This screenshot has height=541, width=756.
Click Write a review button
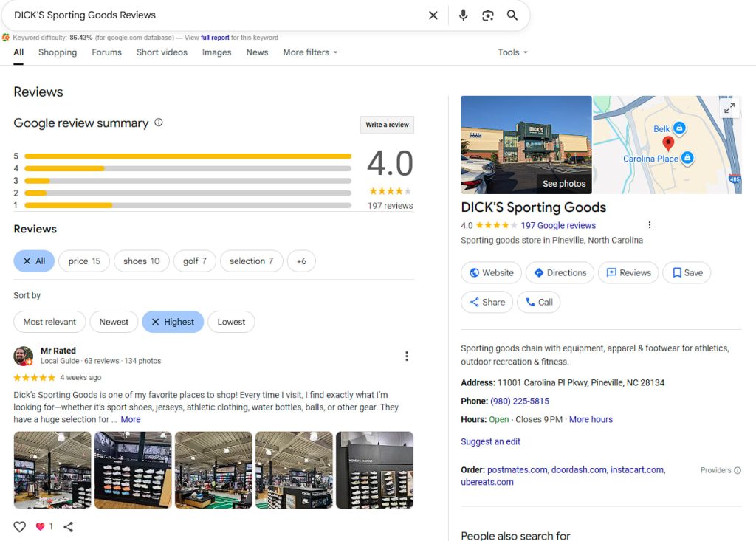coord(387,125)
